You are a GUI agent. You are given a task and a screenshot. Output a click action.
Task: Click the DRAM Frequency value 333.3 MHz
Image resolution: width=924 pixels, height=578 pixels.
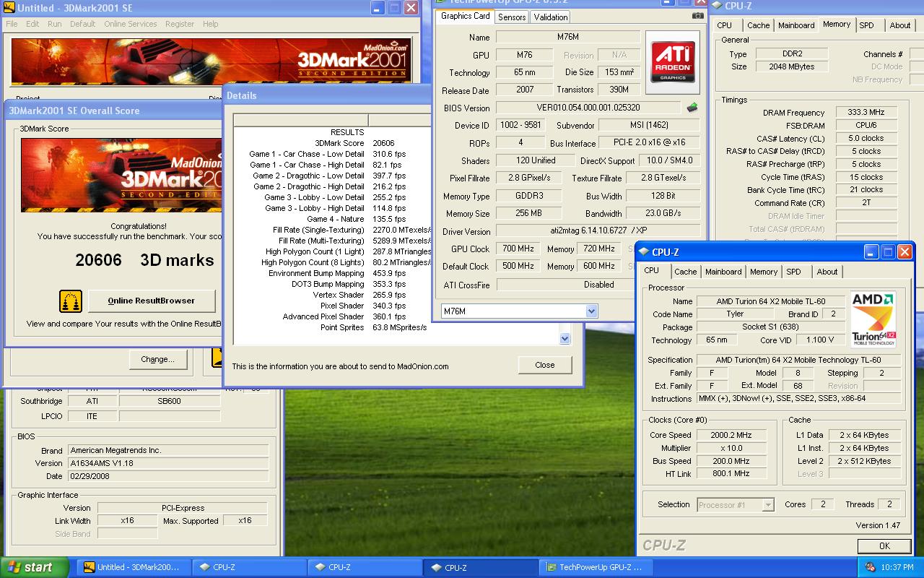coord(866,112)
